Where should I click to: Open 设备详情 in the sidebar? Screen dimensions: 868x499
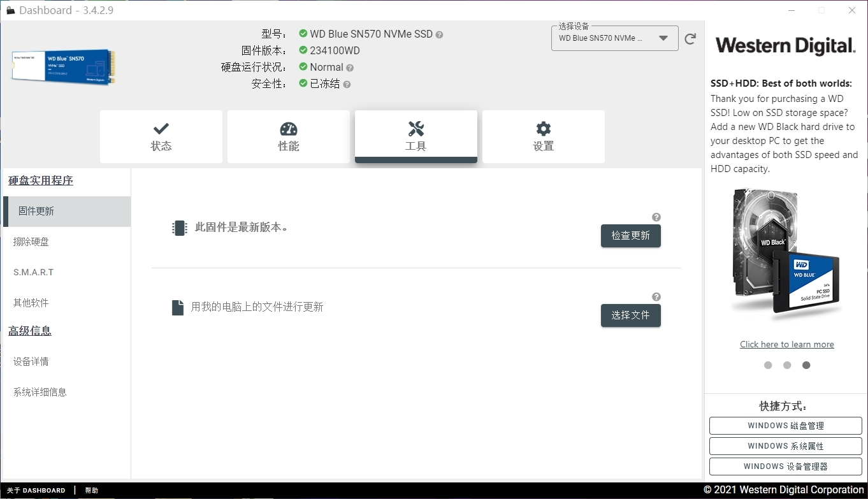pos(67,362)
